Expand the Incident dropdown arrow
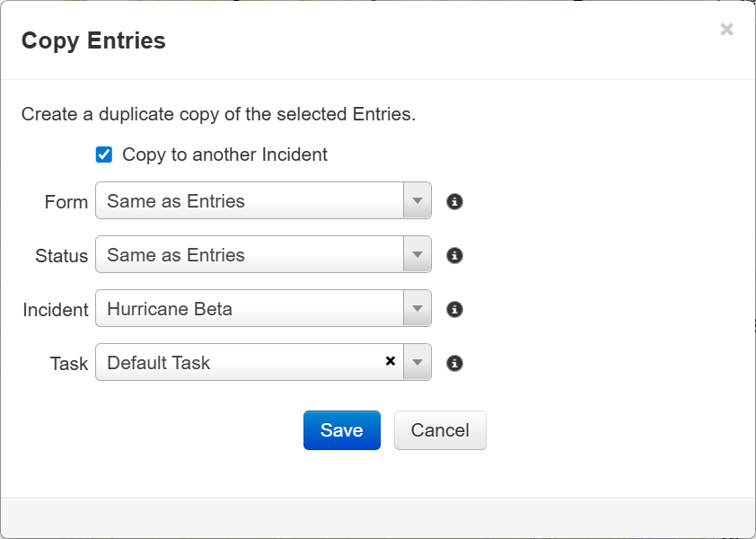Image resolution: width=756 pixels, height=539 pixels. point(417,309)
